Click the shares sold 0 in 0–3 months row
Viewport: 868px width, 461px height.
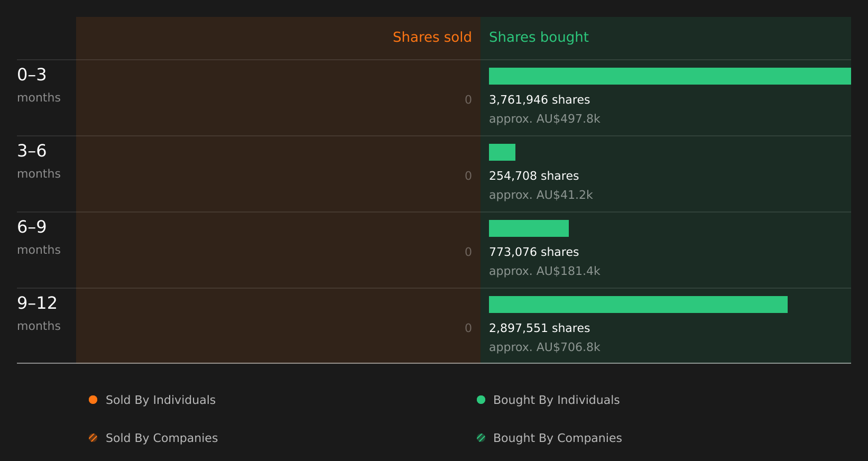468,99
